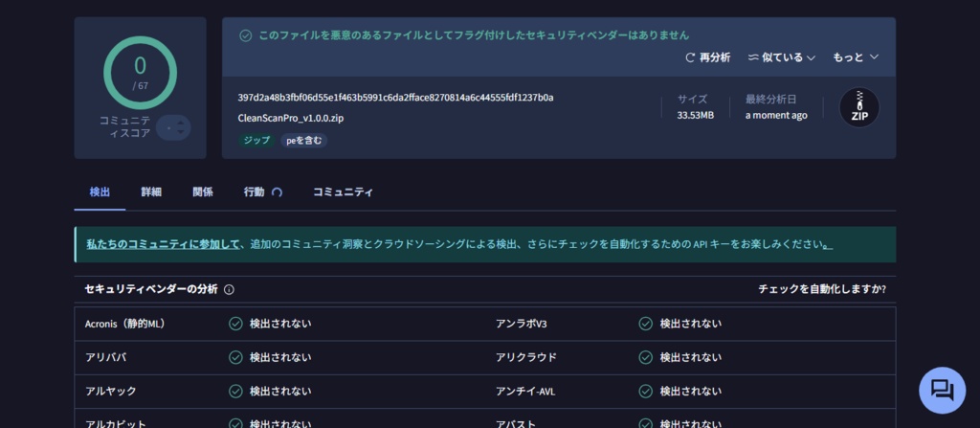This screenshot has height=428, width=980.
Task: Click the ZIP file type icon
Action: [858, 107]
